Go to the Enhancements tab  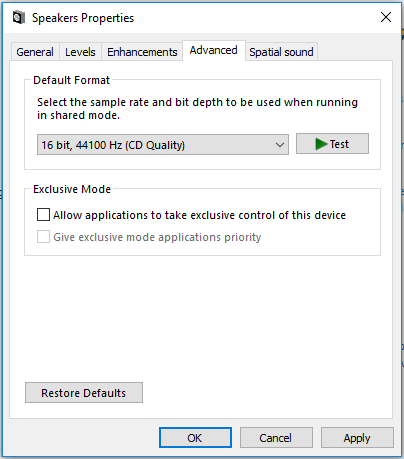coord(142,52)
